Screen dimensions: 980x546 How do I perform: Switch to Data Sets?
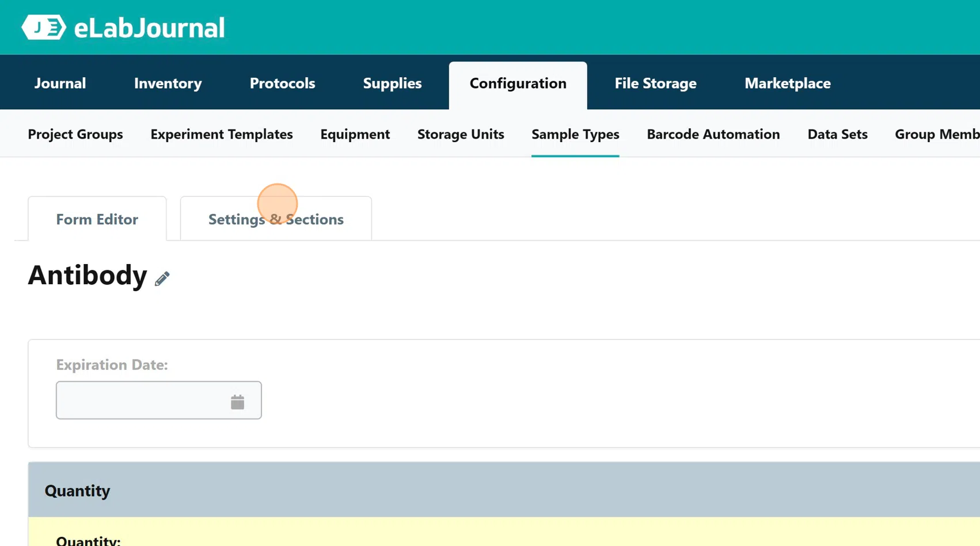837,134
